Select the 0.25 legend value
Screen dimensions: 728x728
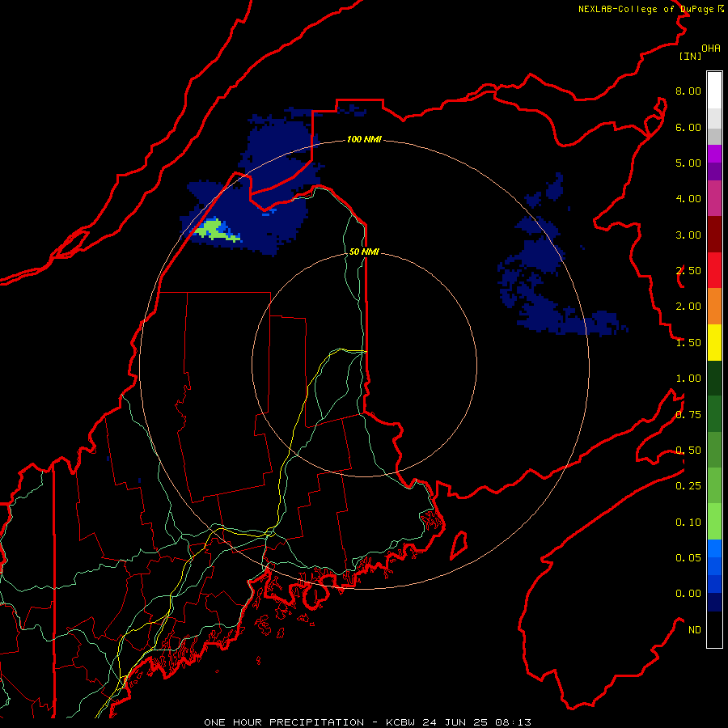click(688, 486)
